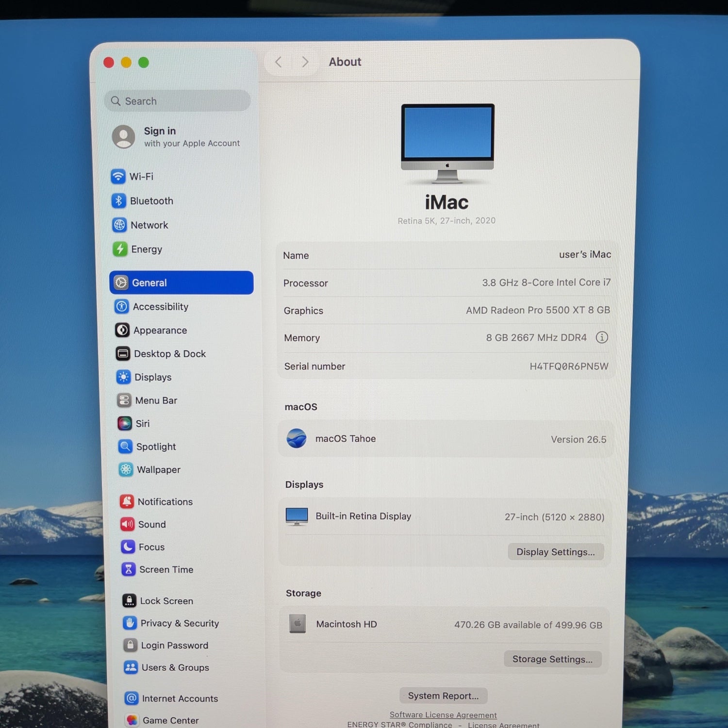Image resolution: width=728 pixels, height=728 pixels.
Task: Click the Focus moon icon
Action: pyautogui.click(x=128, y=546)
